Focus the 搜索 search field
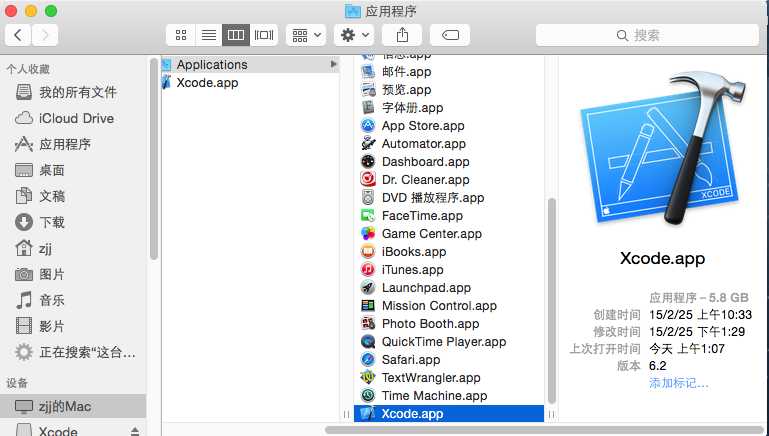 [647, 35]
